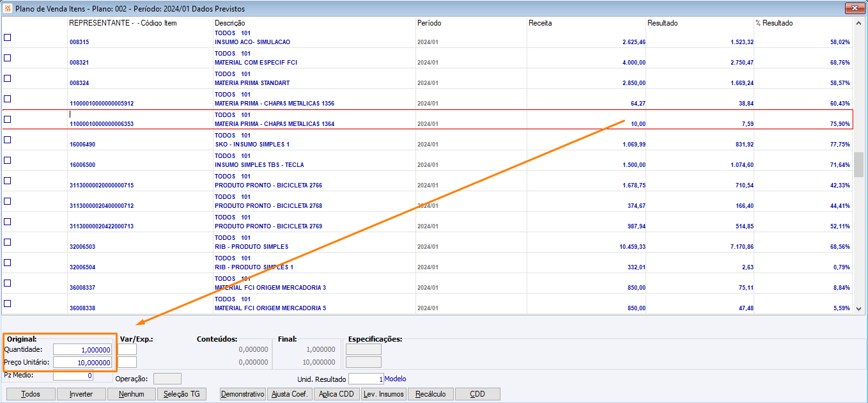Click the Pz Medio input field
868x403 pixels.
[x=74, y=375]
